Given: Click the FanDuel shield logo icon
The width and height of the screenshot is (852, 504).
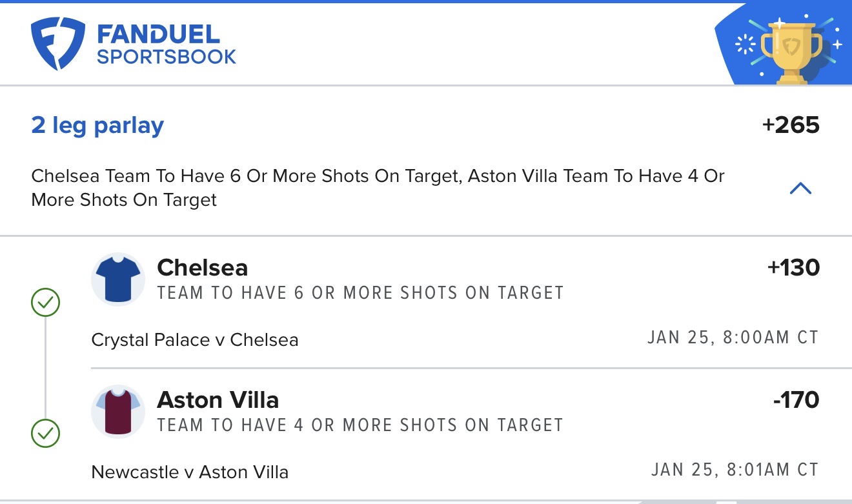Looking at the screenshot, I should click(x=58, y=43).
